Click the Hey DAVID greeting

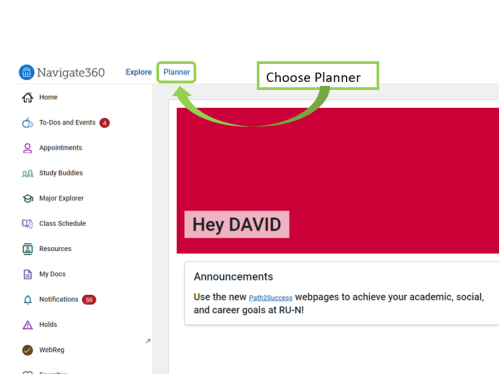[237, 225]
